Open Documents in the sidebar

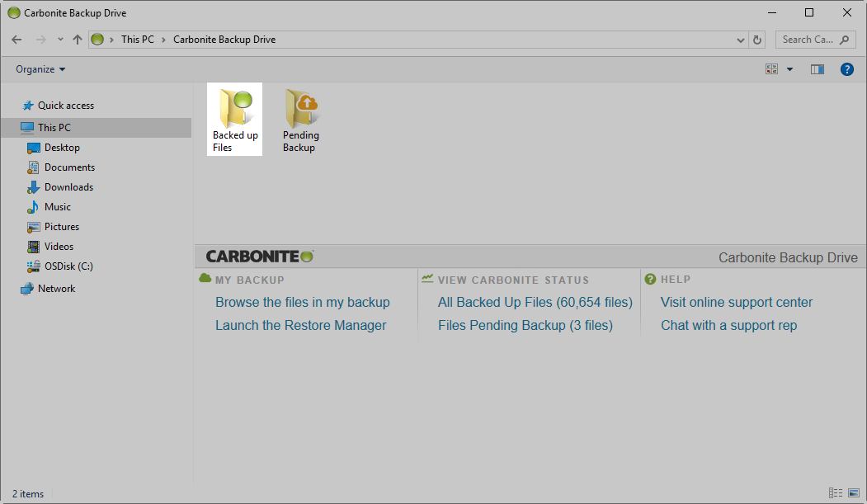coord(69,167)
